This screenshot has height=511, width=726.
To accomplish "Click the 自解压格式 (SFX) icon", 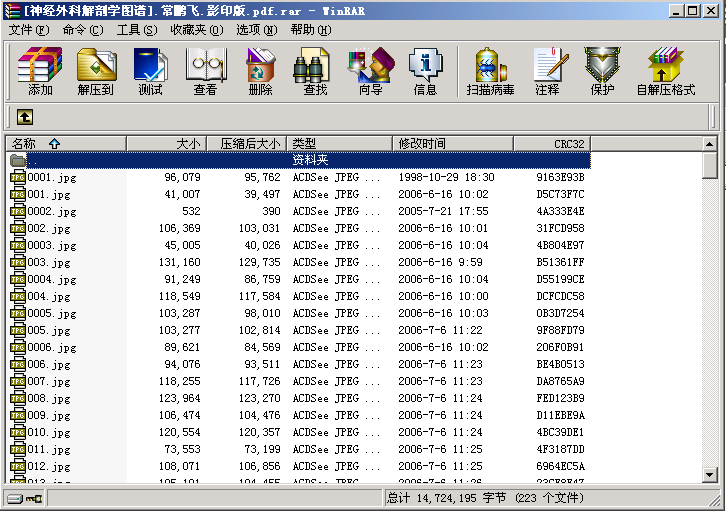I will pos(665,71).
